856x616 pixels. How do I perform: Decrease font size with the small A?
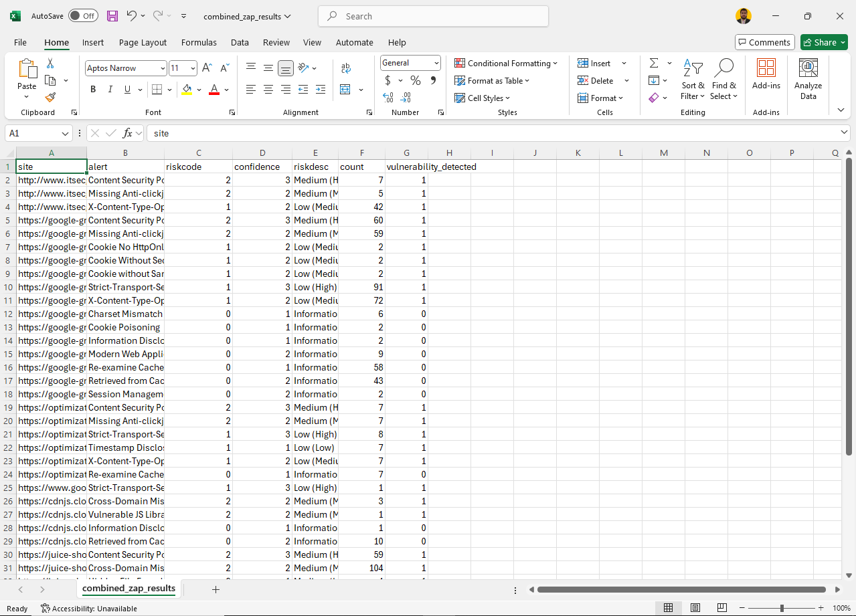225,68
